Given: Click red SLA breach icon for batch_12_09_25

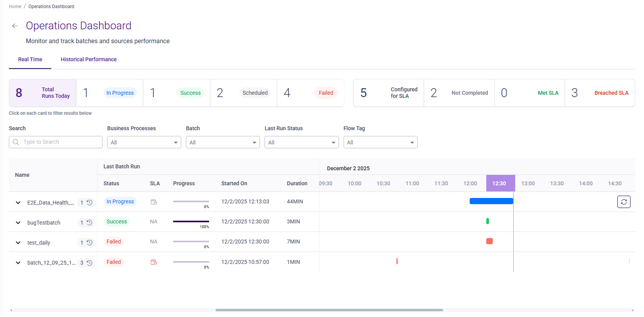Looking at the screenshot, I should 154,262.
